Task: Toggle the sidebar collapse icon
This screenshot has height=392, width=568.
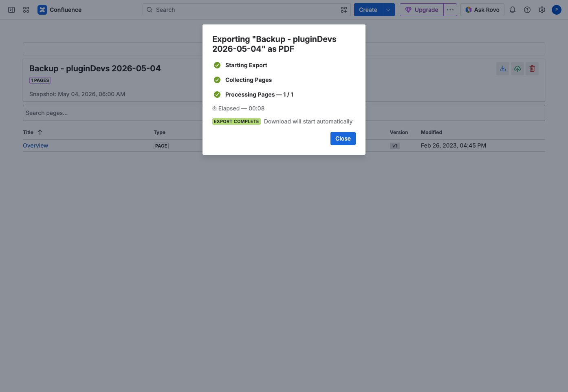Action: (x=11, y=10)
